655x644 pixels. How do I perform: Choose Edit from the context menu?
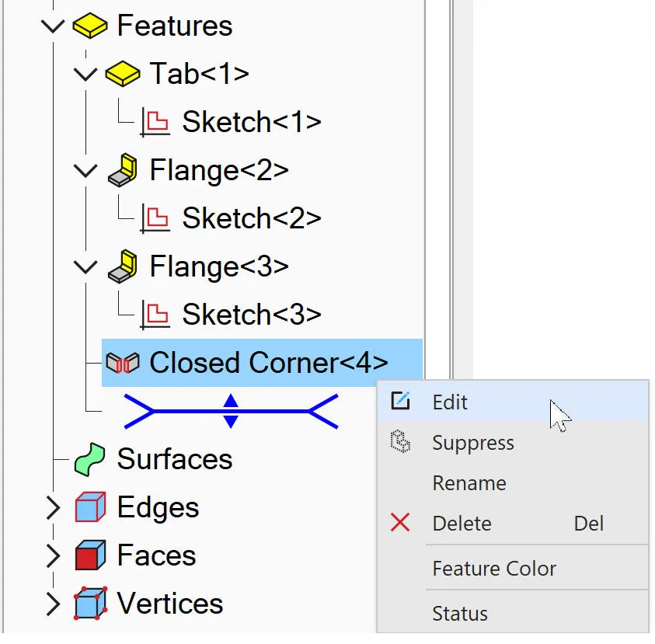[513, 402]
